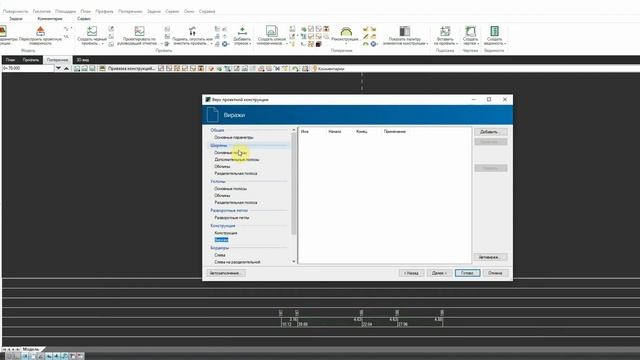Switch to the Комментарии ribbon tab

click(50, 19)
